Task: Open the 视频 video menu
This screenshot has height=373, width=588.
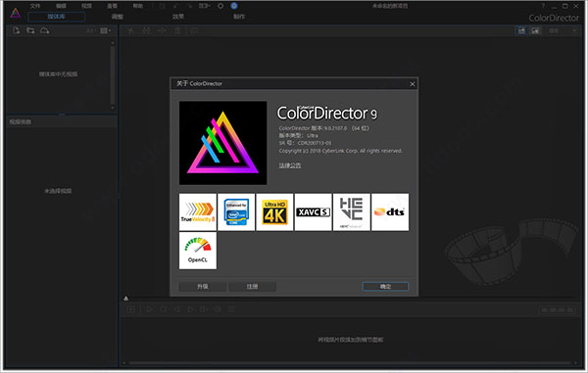Action: click(86, 6)
